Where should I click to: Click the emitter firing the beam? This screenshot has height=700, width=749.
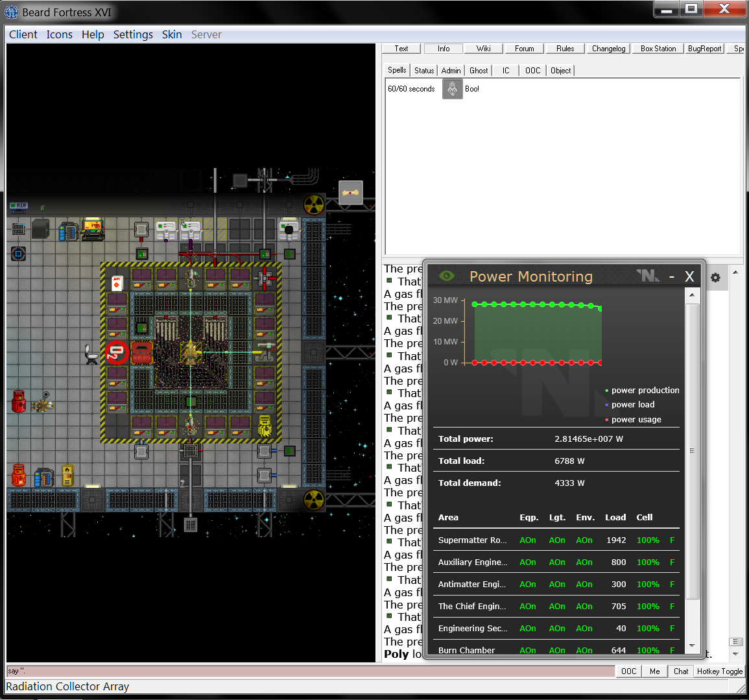click(x=265, y=353)
